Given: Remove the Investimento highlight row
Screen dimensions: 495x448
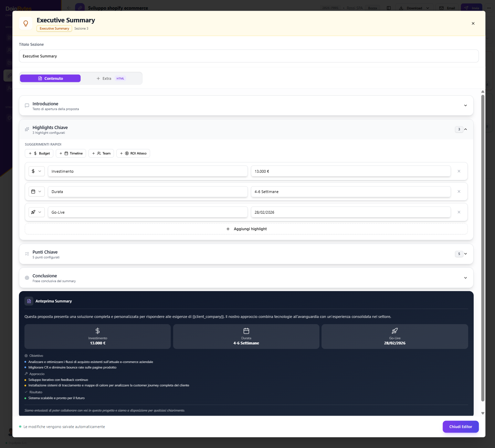Looking at the screenshot, I should tap(459, 171).
